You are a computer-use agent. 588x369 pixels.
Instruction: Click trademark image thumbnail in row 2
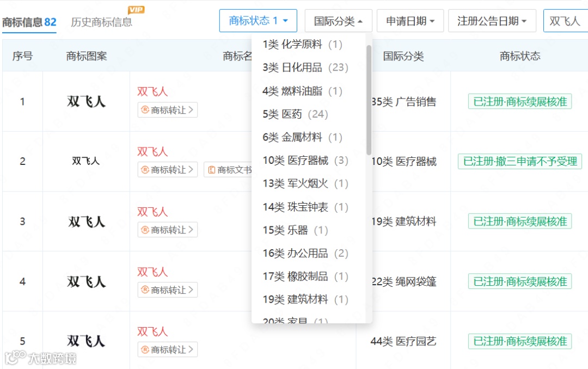86,161
